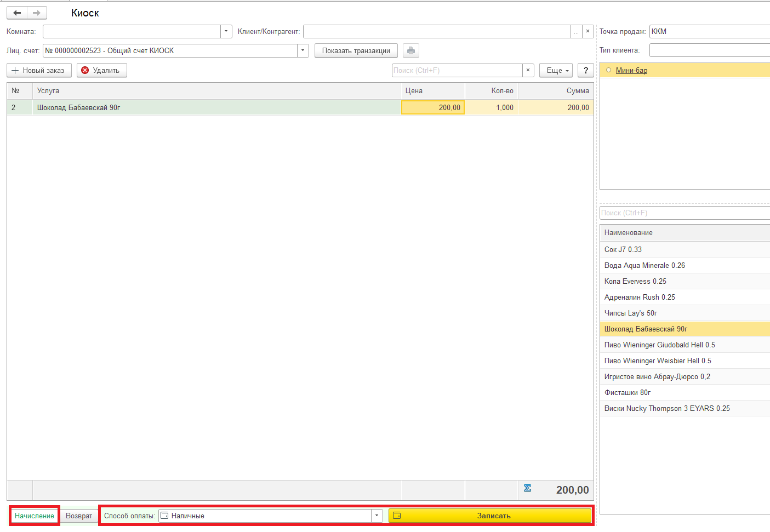Click the Записать button

(490, 516)
